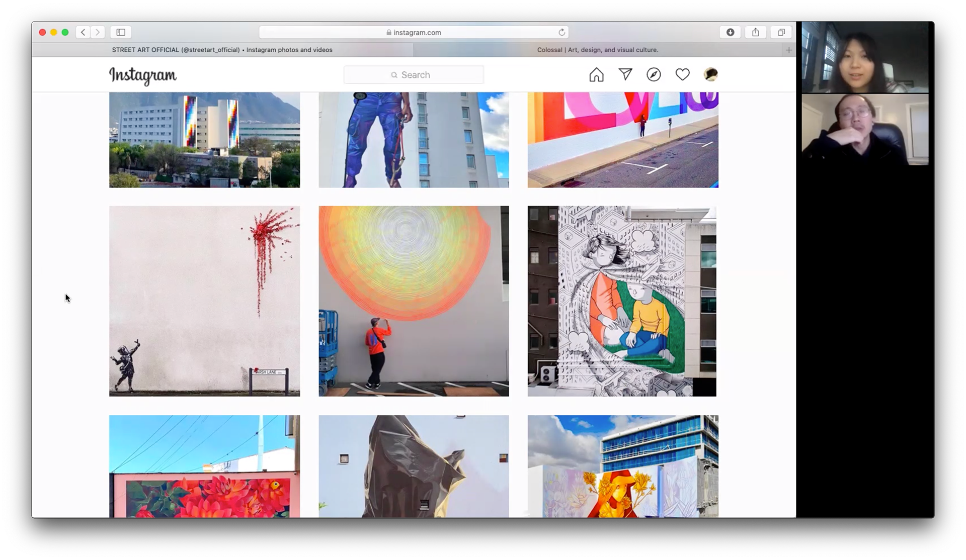Select the top video call participant
Screen dimensions: 966x560
point(865,57)
